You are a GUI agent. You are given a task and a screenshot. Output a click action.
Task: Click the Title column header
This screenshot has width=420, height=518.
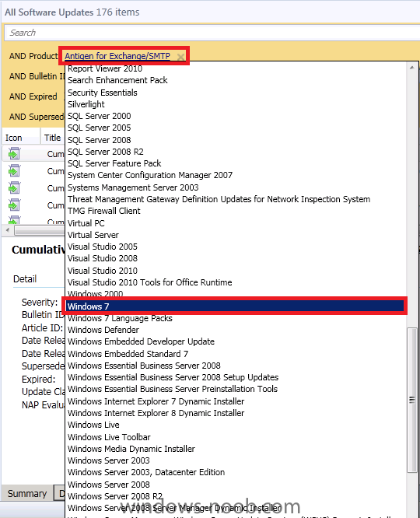click(x=53, y=138)
